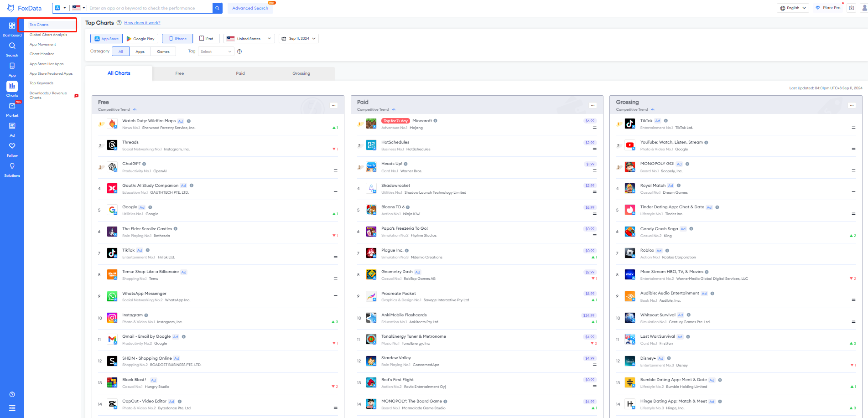868x418 pixels.
Task: Collapse the sidebar menu icon at bottom
Action: coord(12,408)
